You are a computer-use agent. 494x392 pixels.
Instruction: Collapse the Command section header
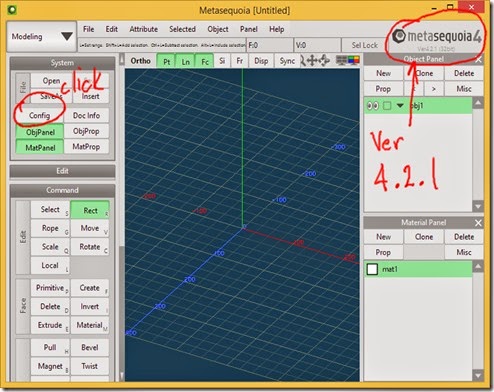(x=62, y=190)
